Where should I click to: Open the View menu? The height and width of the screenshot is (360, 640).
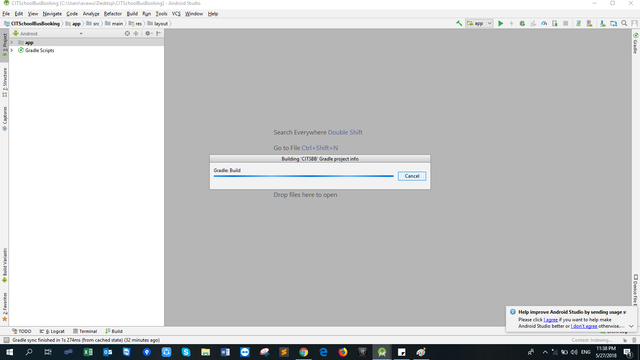click(x=33, y=13)
